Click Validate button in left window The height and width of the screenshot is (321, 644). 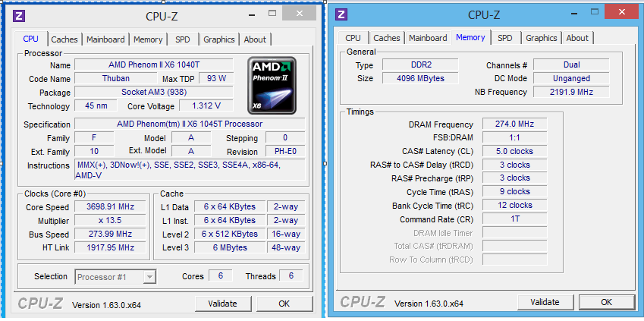(222, 304)
